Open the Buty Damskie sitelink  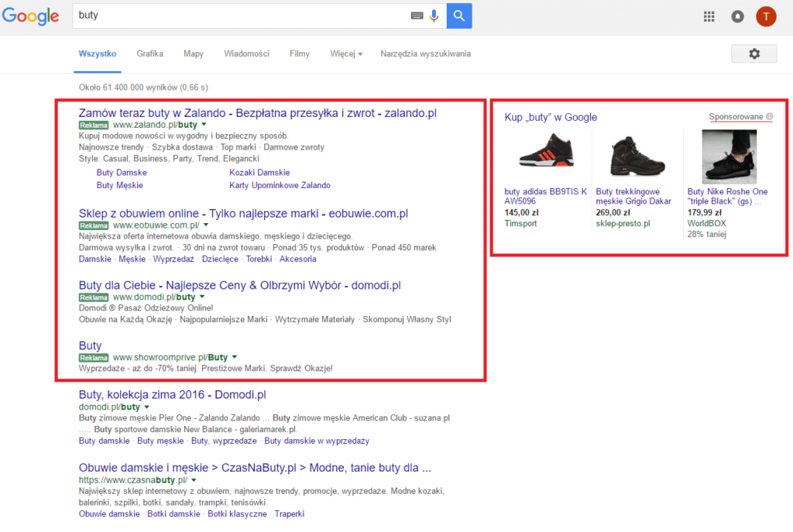(x=122, y=173)
